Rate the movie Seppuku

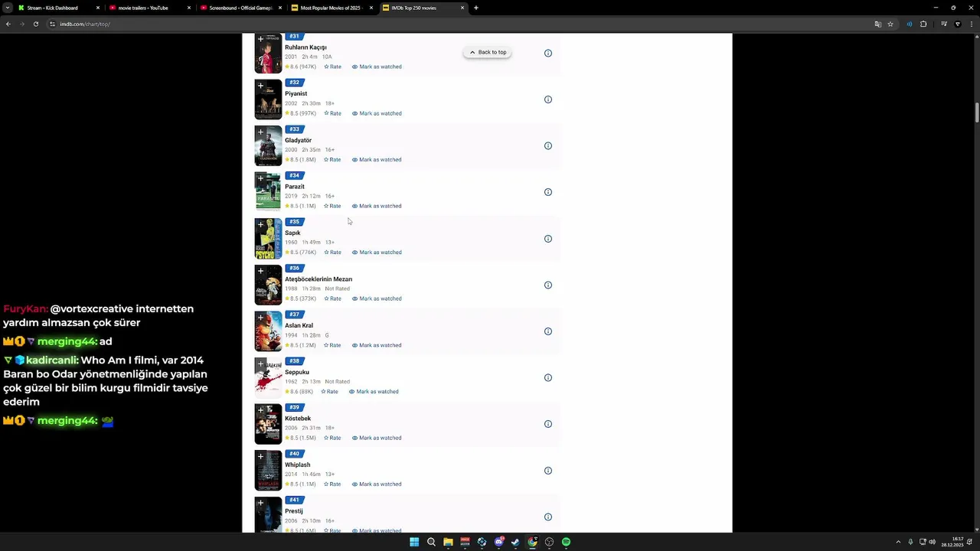329,392
